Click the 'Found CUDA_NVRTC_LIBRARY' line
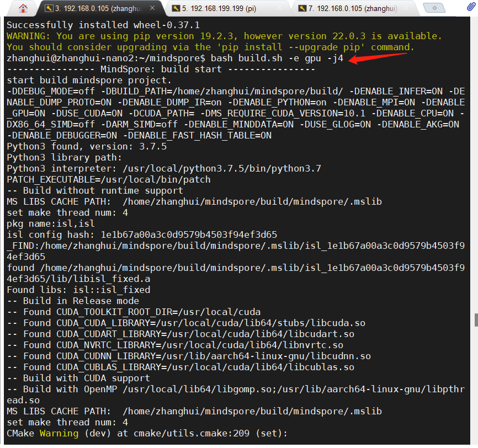This screenshot has height=448, width=478. point(175,345)
